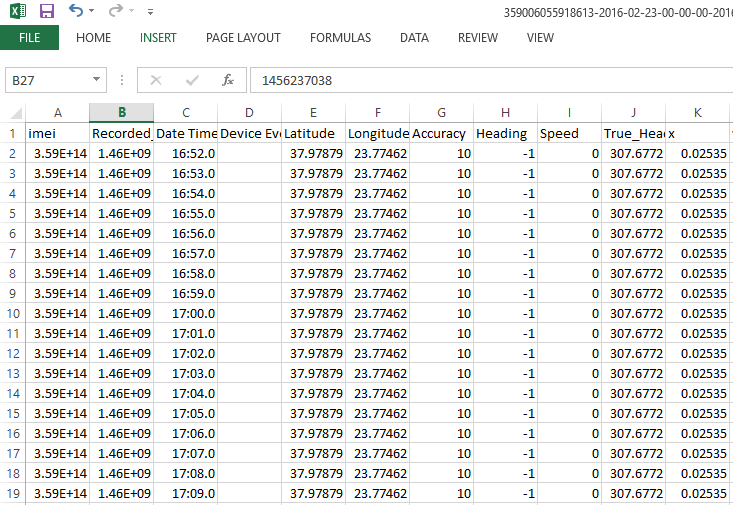Select column C header

tap(186, 113)
